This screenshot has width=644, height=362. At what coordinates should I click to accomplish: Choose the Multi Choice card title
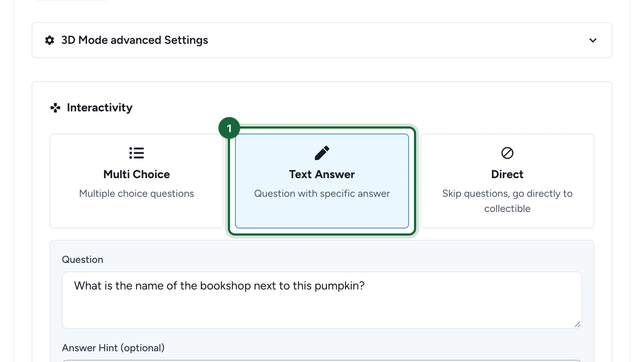tap(136, 174)
